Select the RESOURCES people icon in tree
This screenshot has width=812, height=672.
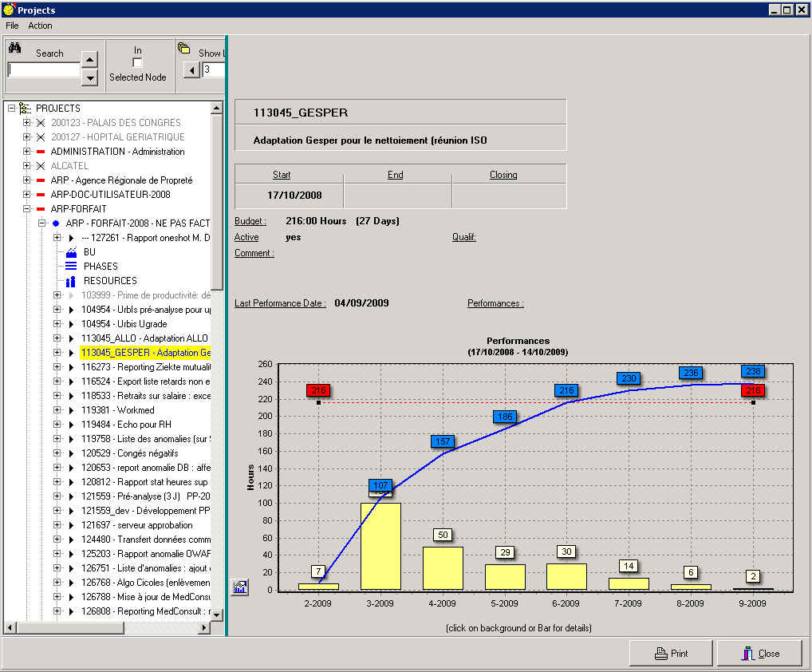(x=71, y=281)
